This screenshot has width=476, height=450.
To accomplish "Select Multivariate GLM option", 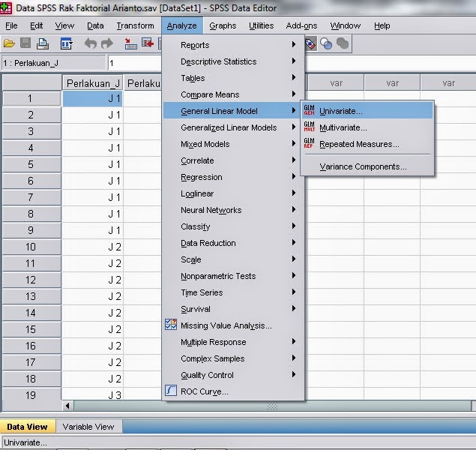I will 367,127.
